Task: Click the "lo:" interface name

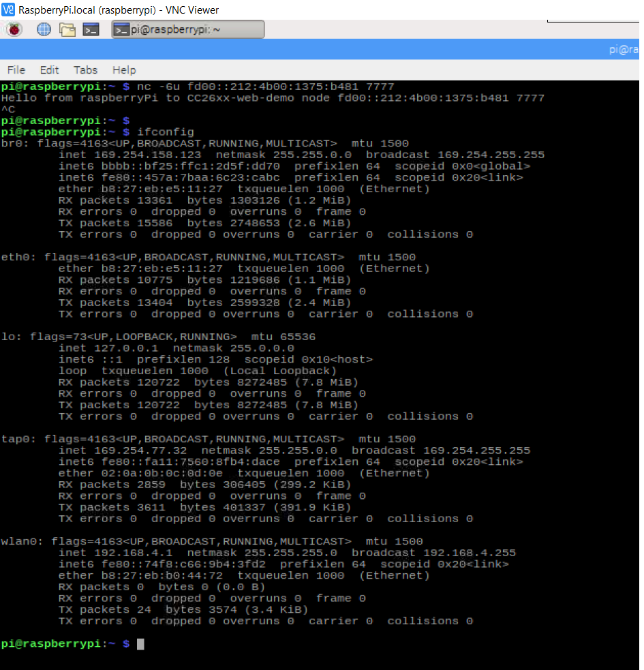Action: pos(11,337)
